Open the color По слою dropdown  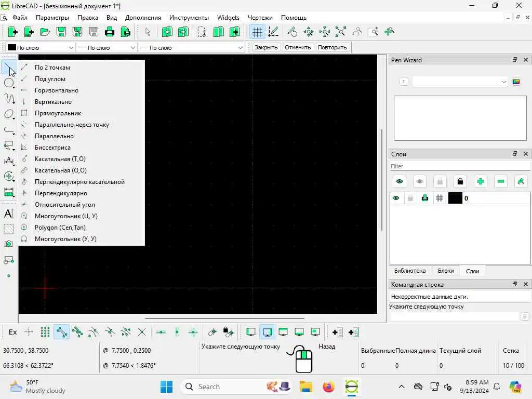(x=41, y=48)
